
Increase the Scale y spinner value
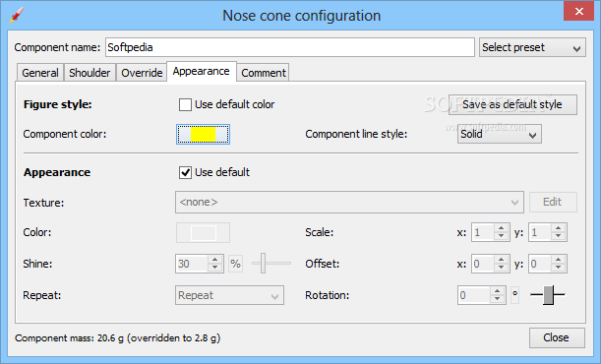(559, 228)
